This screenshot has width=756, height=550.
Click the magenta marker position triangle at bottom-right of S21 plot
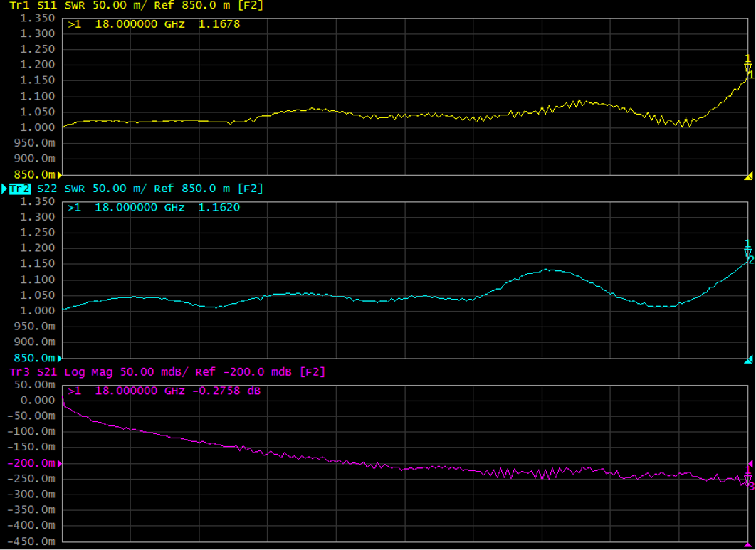(748, 544)
